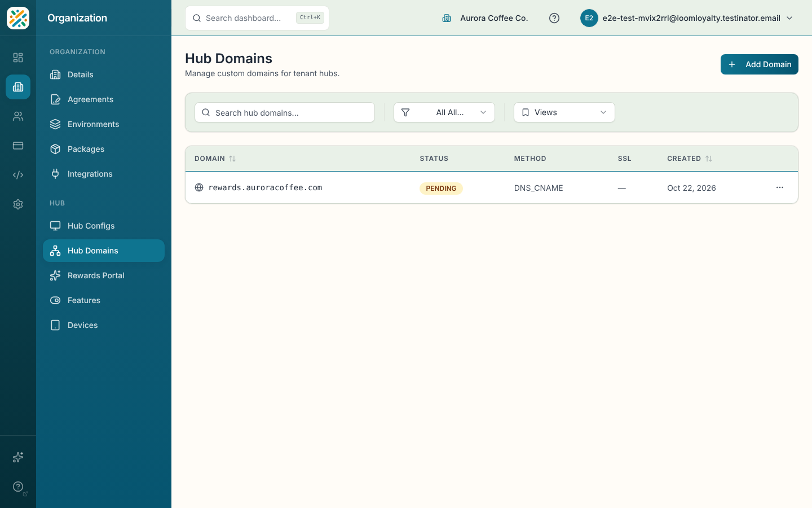Click the rewards.auroracoffee.com domain name

[265, 187]
